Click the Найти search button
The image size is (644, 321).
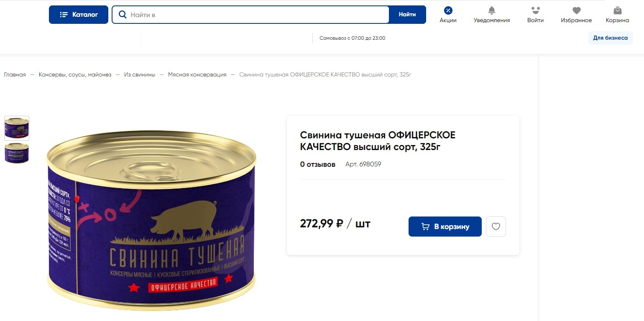coord(407,15)
